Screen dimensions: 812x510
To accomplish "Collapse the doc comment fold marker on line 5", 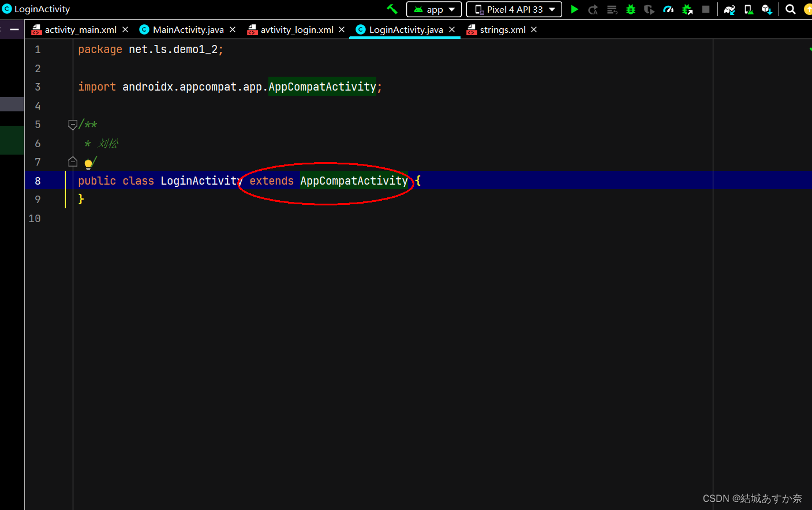I will coord(73,125).
